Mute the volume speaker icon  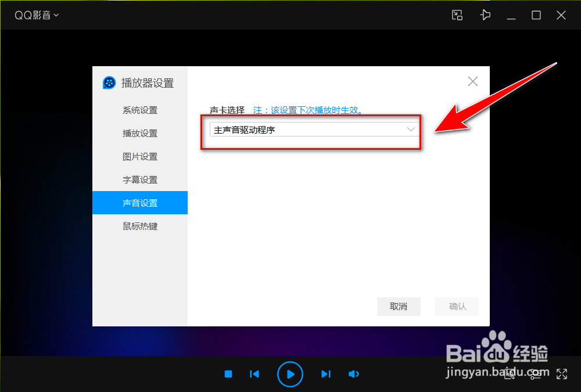354,374
